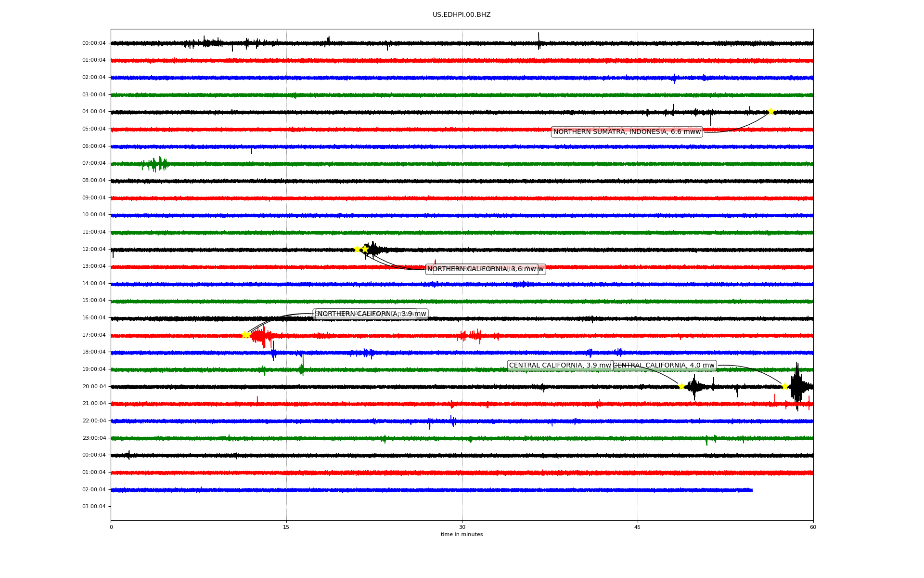The height and width of the screenshot is (578, 924).
Task: Click the 45 minute tick label on x-axis
Action: click(637, 527)
